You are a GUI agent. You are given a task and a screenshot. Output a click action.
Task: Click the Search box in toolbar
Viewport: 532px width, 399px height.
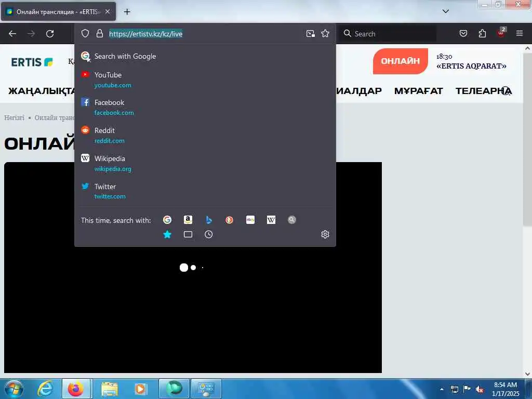pyautogui.click(x=388, y=34)
